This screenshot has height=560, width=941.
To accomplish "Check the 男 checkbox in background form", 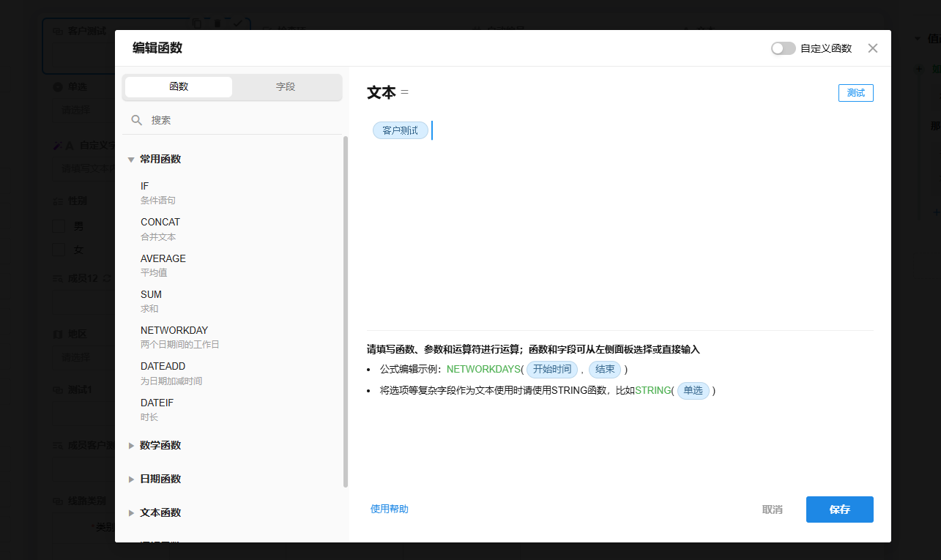I will 59,226.
